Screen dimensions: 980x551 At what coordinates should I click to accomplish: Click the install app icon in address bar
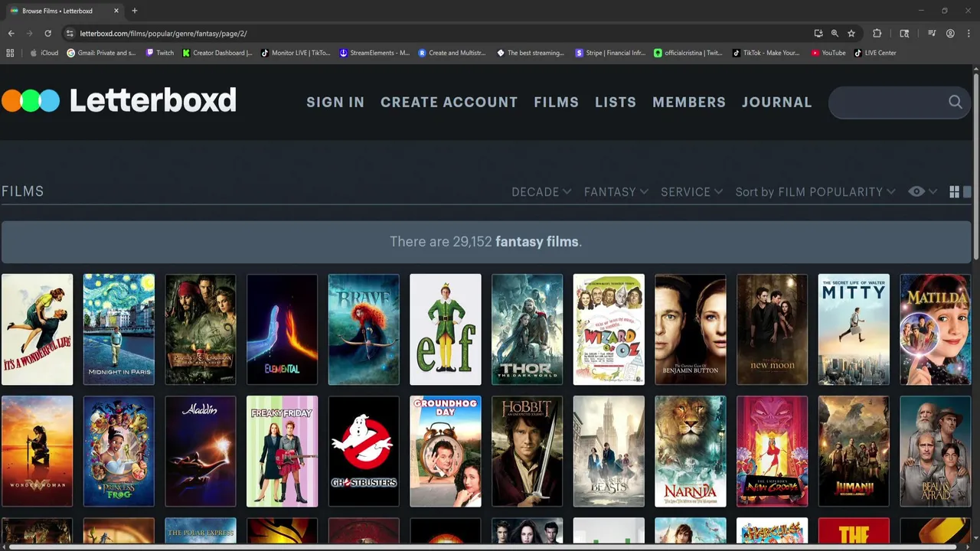pyautogui.click(x=818, y=34)
